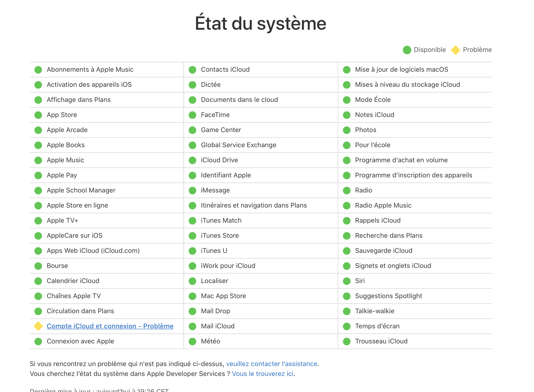Click the green status dot beside Photos

[346, 130]
